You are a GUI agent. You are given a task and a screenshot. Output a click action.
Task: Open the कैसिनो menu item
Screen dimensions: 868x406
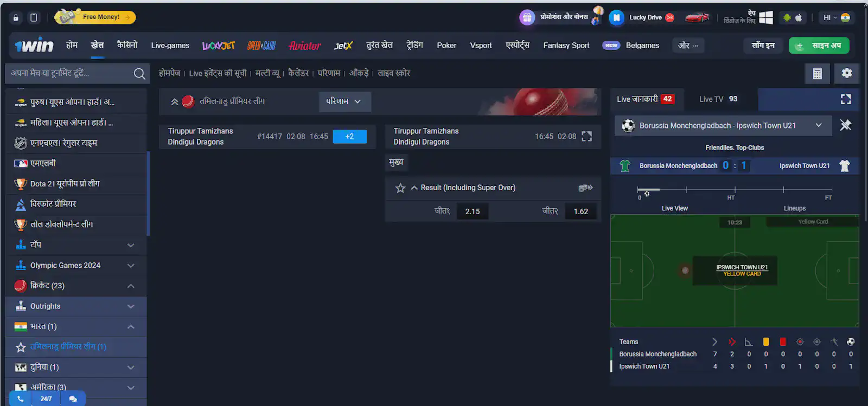pyautogui.click(x=127, y=45)
